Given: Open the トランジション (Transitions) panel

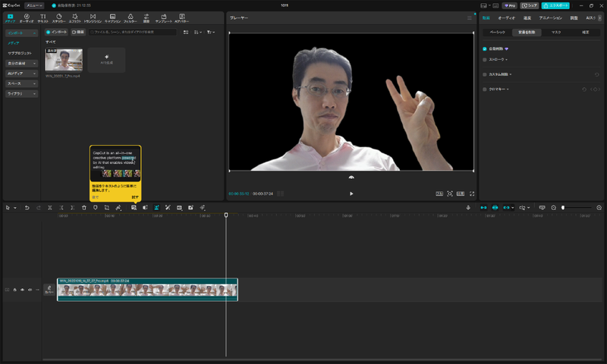Looking at the screenshot, I should [x=93, y=17].
